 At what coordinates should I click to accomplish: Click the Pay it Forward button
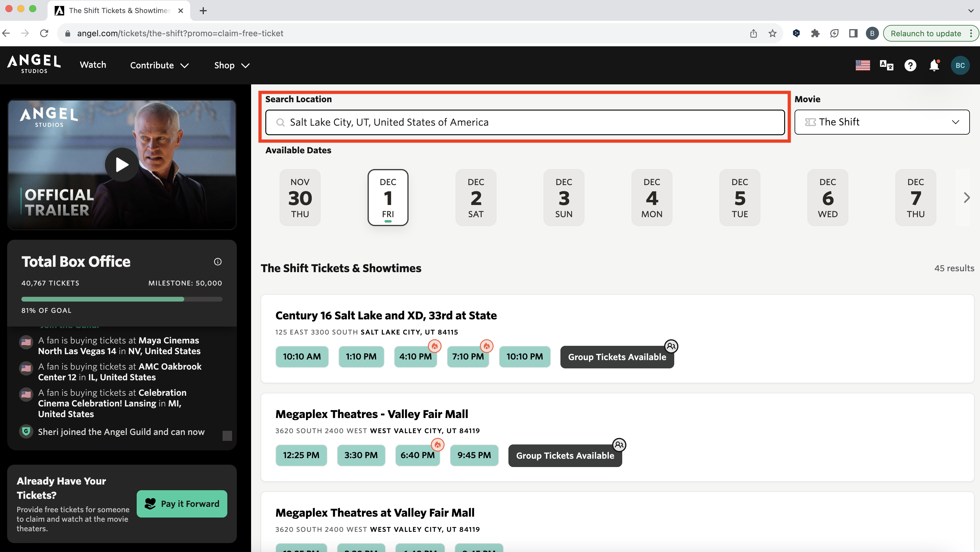pyautogui.click(x=182, y=504)
